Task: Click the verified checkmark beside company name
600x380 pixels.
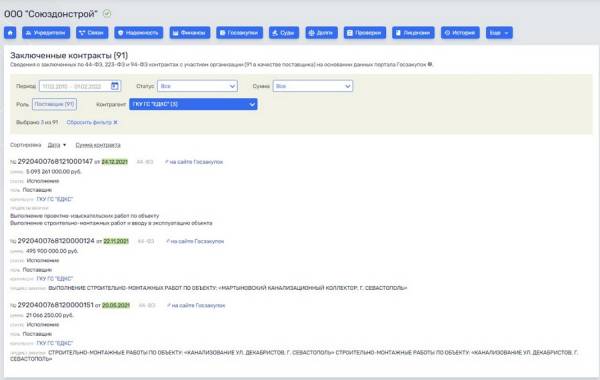Action: pos(107,14)
